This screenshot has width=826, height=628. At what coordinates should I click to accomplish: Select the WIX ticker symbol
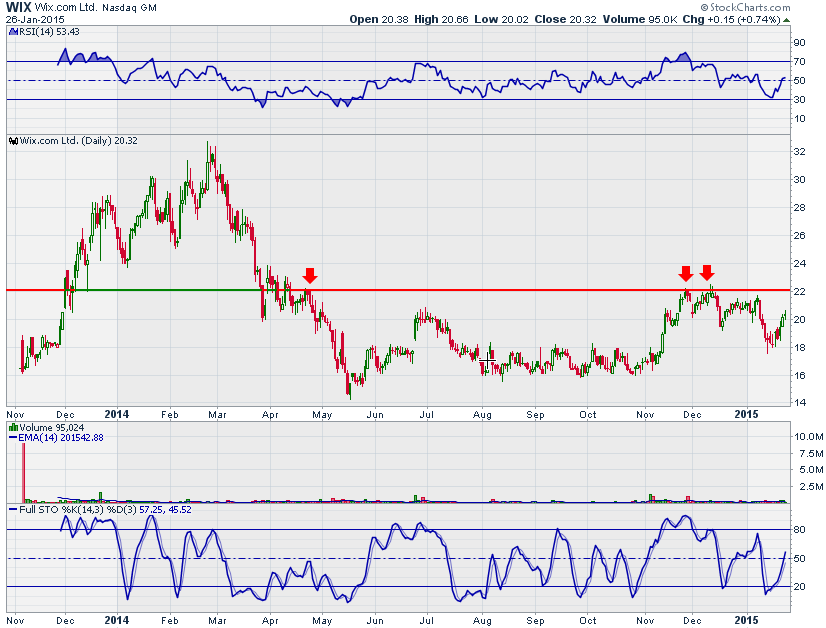[18, 7]
